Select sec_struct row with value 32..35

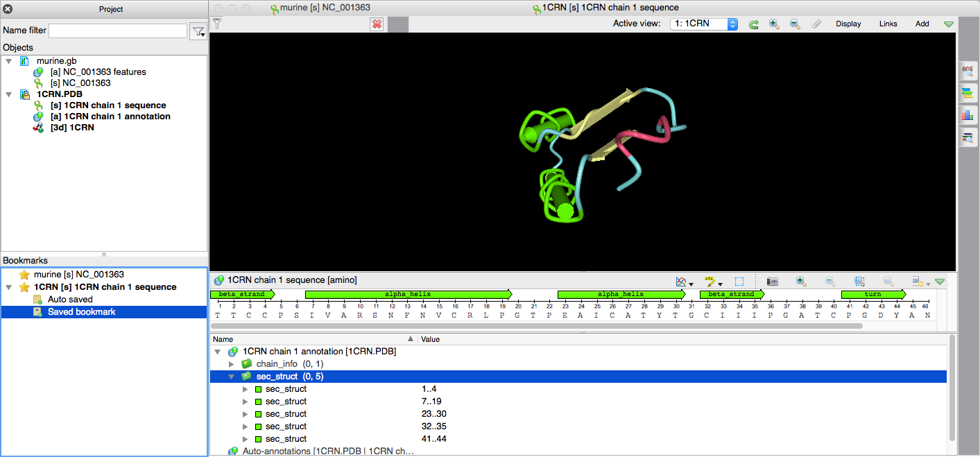click(x=578, y=426)
